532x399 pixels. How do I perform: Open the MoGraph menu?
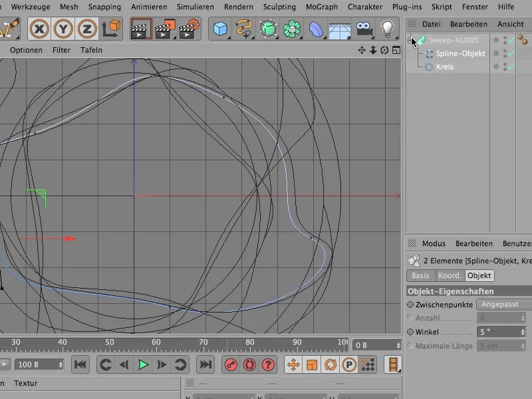click(322, 7)
